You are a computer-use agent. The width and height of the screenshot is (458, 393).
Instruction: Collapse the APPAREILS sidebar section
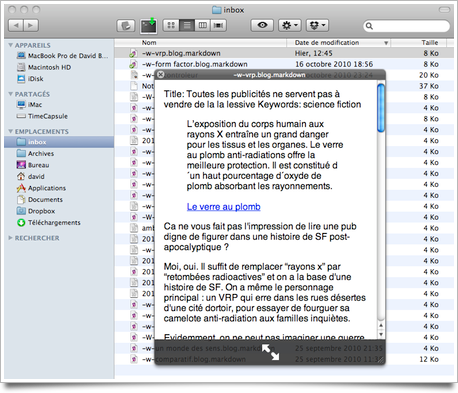click(x=11, y=45)
